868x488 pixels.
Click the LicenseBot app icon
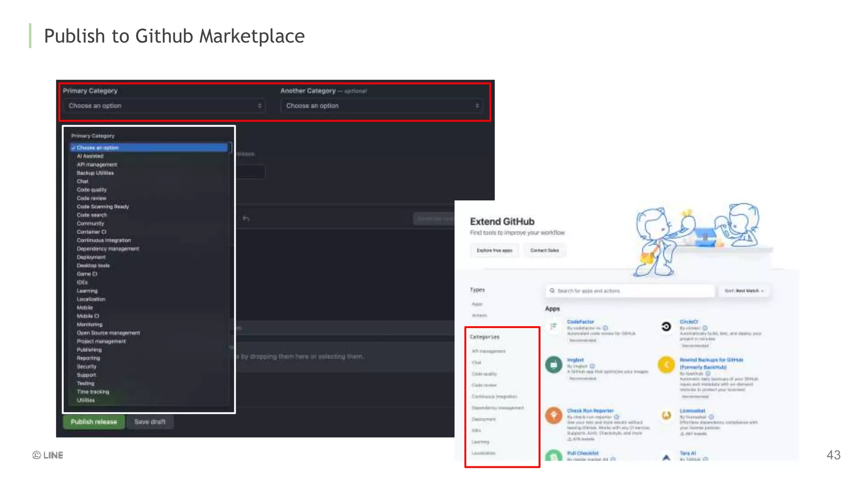click(x=666, y=415)
